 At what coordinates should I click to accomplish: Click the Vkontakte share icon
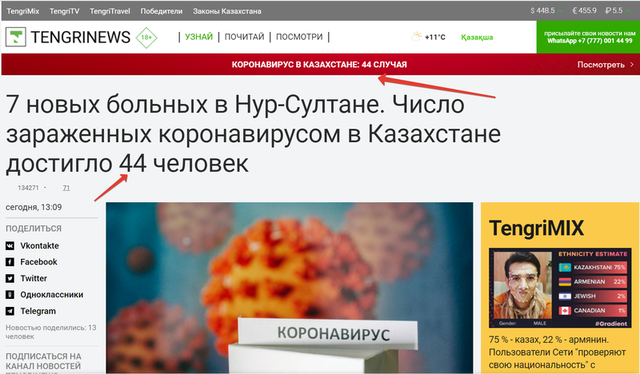10,246
